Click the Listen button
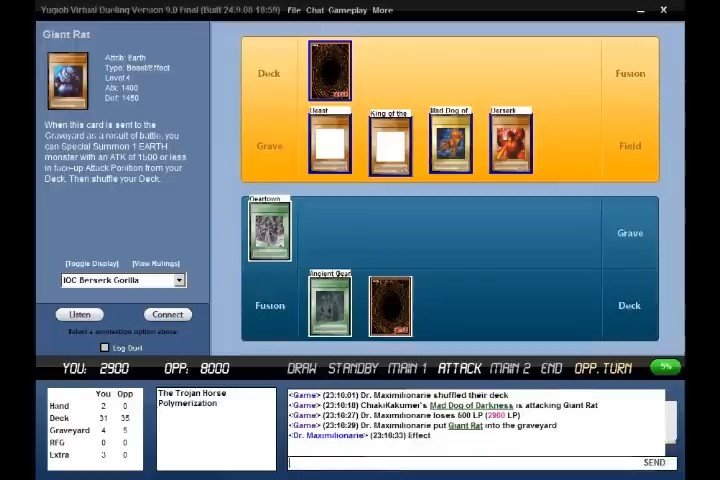The height and width of the screenshot is (480, 720). (x=79, y=315)
